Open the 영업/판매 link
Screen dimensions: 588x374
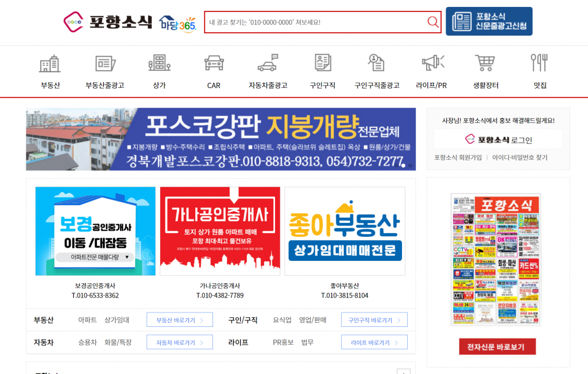[x=312, y=320]
